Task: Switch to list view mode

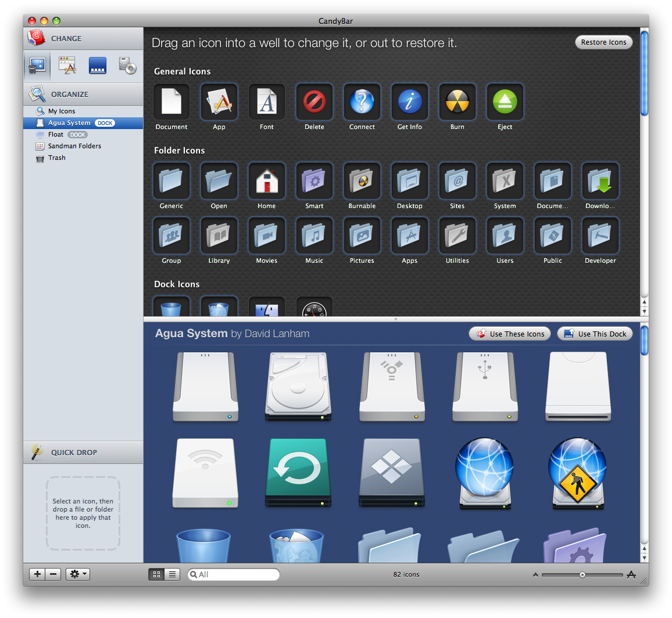Action: [x=172, y=574]
